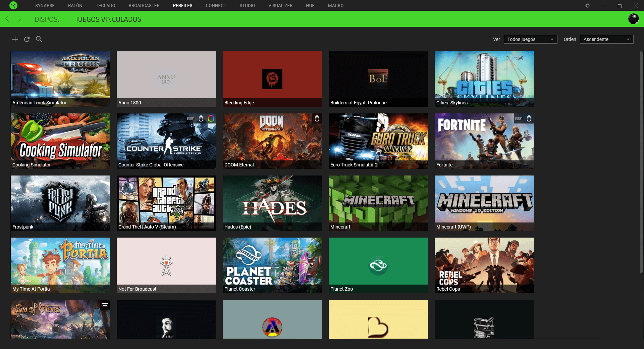The image size is (644, 349).
Task: Click mouse icon on Fortnite tile
Action: (529, 118)
